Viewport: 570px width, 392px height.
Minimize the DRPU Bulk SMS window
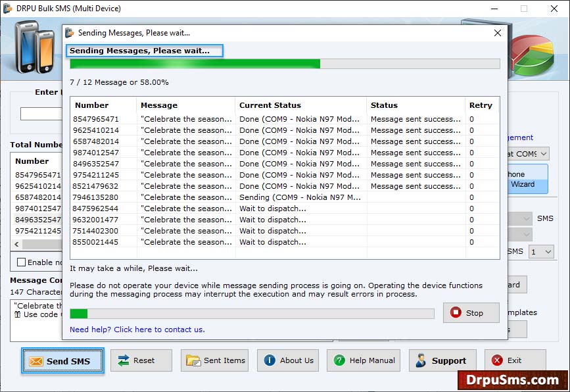coord(494,9)
